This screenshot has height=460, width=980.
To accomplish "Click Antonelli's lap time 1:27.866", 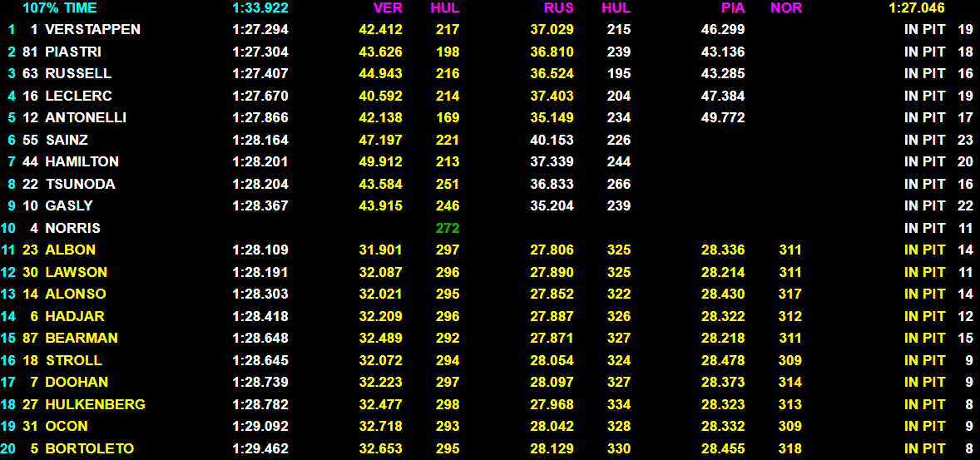I will (x=260, y=117).
